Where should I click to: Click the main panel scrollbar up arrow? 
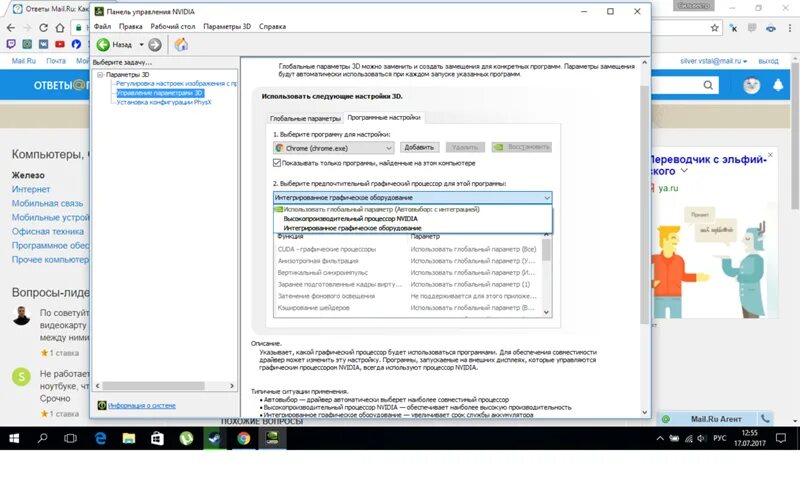[x=644, y=63]
